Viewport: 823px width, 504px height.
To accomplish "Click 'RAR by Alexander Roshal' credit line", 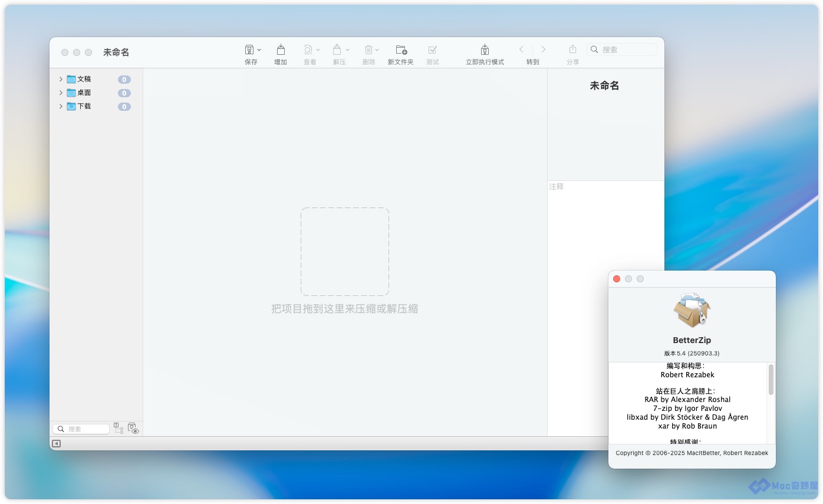I will point(687,400).
